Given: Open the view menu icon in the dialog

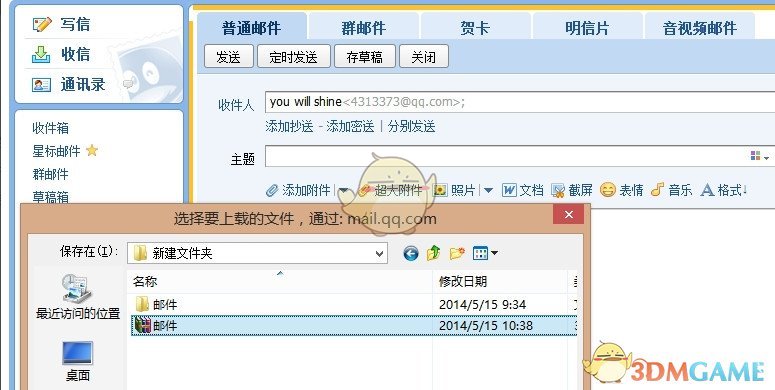Looking at the screenshot, I should click(485, 254).
